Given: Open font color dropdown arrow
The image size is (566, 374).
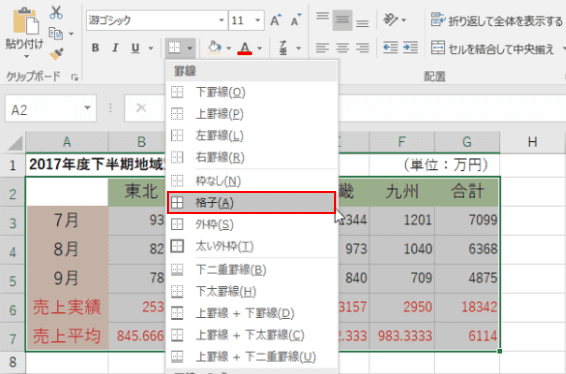Looking at the screenshot, I should click(260, 48).
